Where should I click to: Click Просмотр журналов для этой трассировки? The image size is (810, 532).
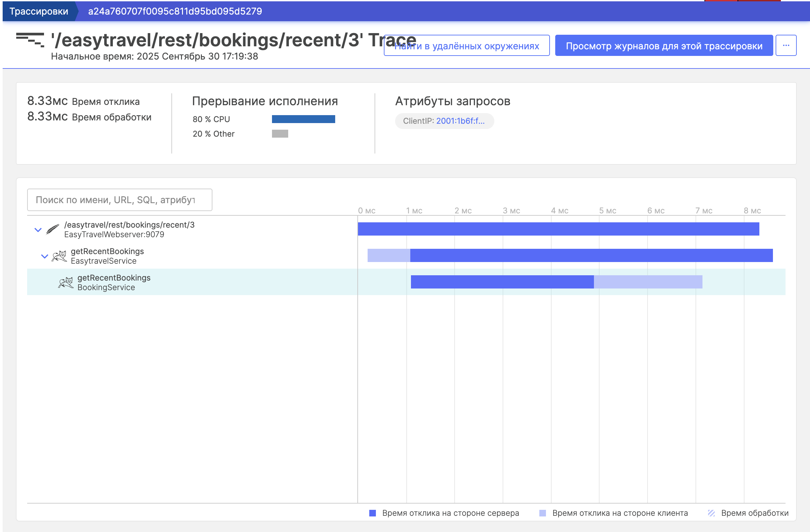click(x=664, y=46)
